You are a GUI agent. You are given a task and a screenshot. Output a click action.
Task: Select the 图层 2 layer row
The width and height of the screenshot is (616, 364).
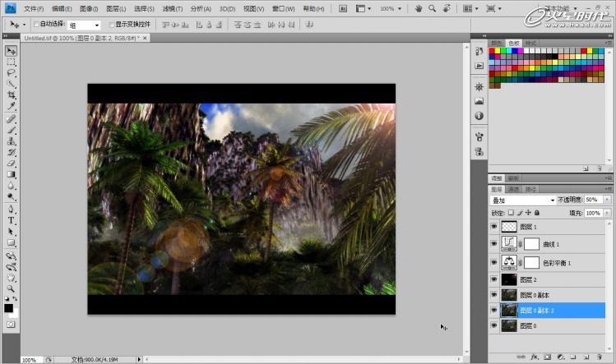click(x=546, y=279)
